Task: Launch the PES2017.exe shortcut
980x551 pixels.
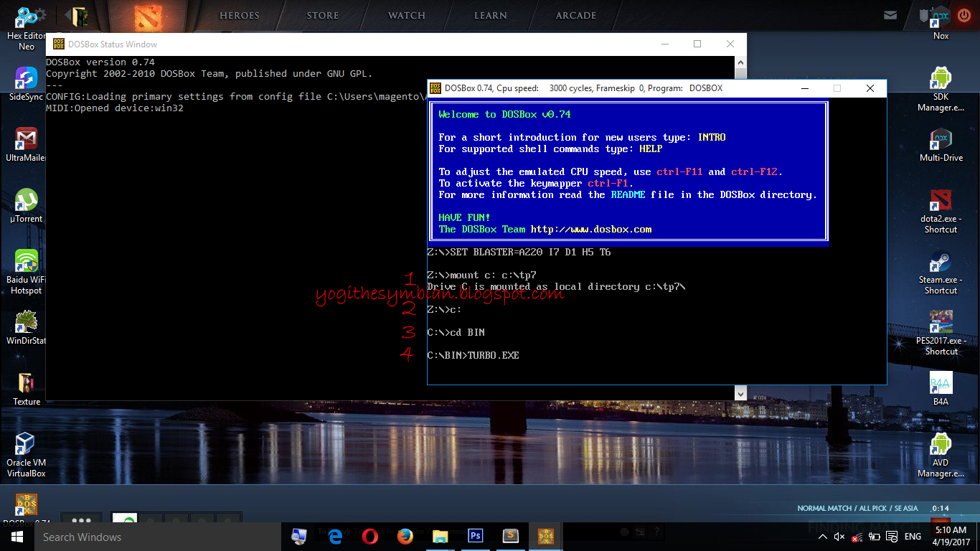Action: (x=941, y=334)
